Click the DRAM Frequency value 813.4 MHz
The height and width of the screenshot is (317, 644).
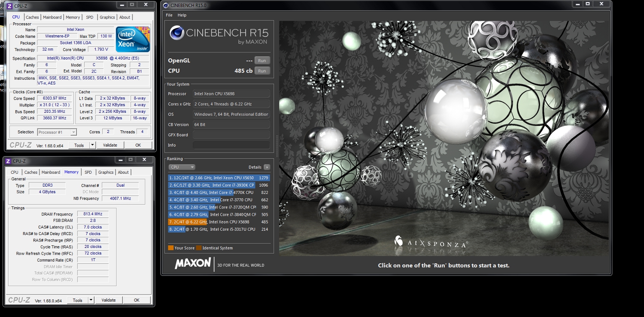[x=93, y=214]
